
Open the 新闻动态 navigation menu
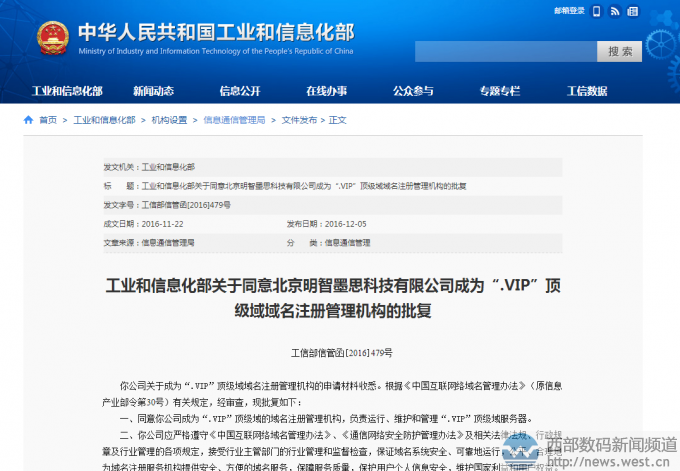point(153,91)
